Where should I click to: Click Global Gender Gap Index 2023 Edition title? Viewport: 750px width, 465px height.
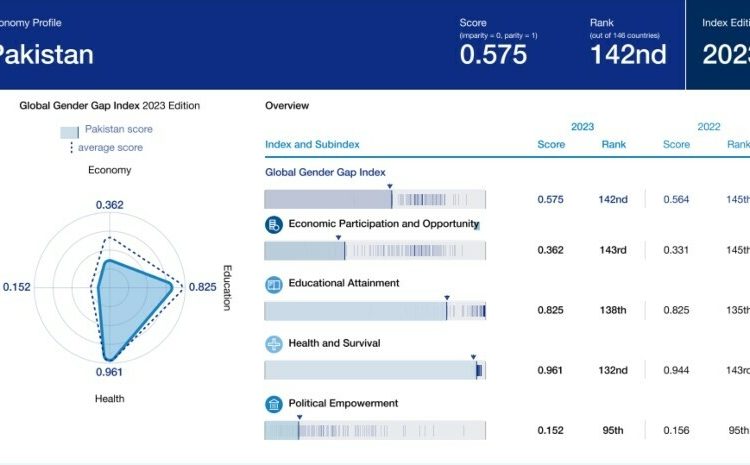tap(110, 106)
